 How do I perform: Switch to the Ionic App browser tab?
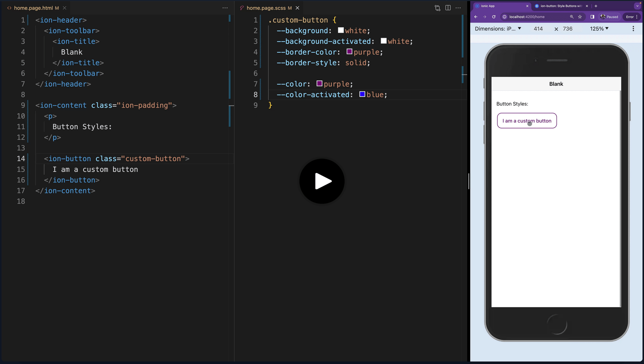501,6
